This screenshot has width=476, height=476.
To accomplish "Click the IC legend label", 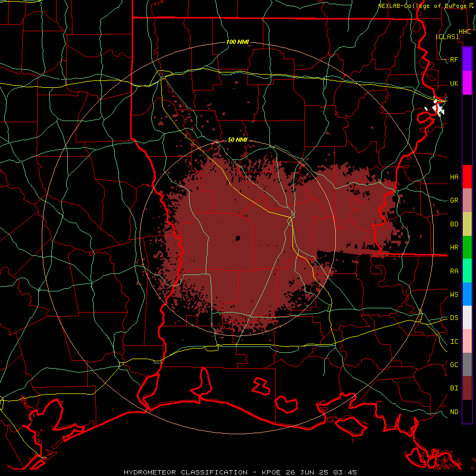I will tap(454, 342).
